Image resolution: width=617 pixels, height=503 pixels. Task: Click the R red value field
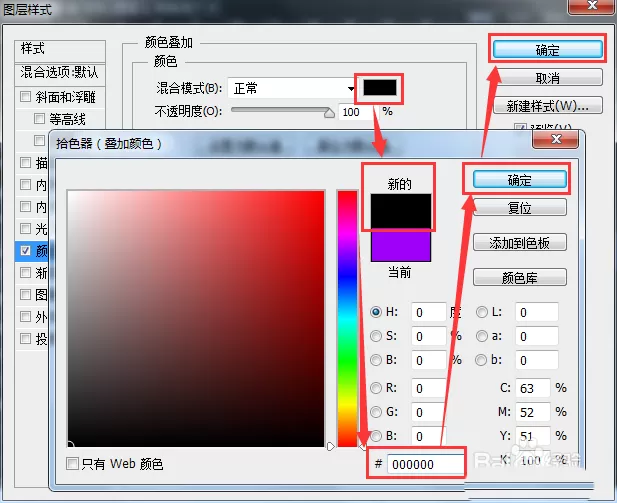[429, 388]
